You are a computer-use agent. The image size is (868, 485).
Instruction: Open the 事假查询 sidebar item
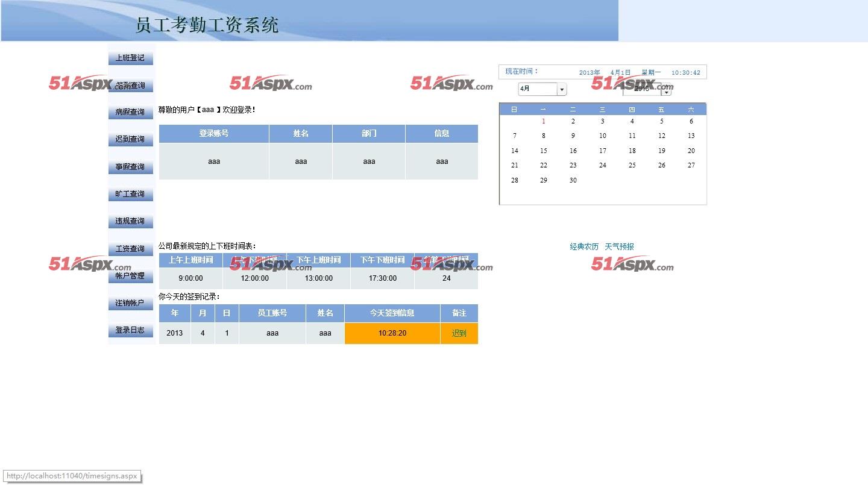(x=130, y=167)
